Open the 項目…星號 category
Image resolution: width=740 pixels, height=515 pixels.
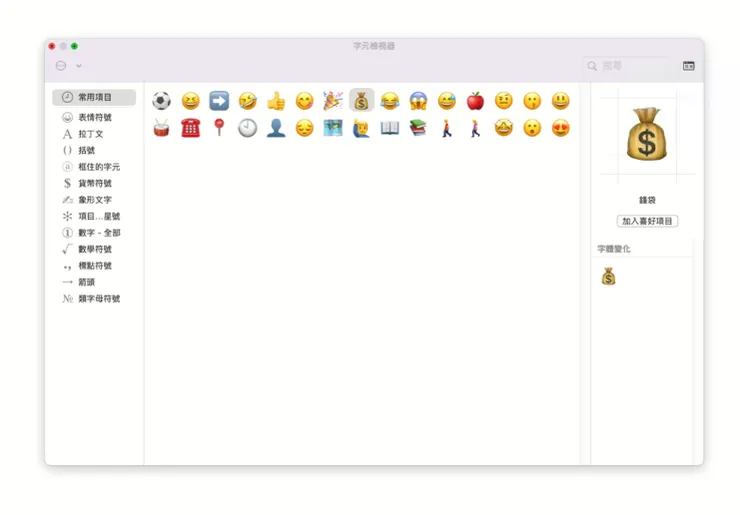(94, 216)
